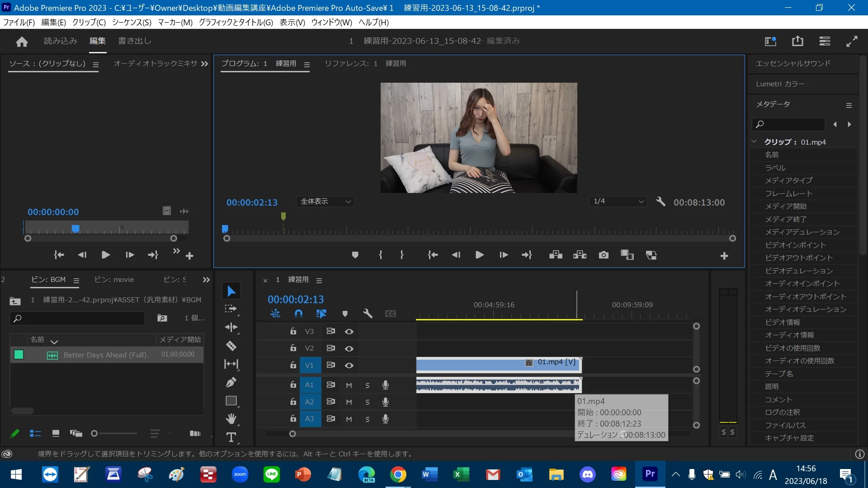
Task: Switch to the 書き出し workspace tab
Action: [x=135, y=41]
